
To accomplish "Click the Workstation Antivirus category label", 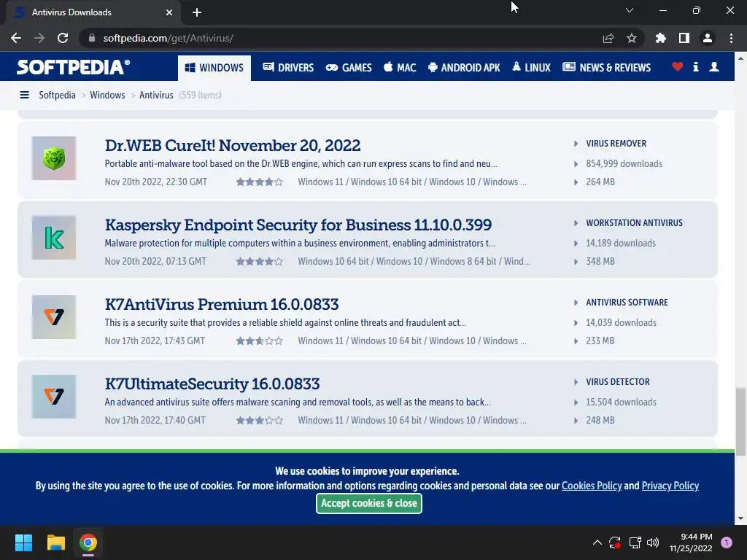I will (634, 223).
